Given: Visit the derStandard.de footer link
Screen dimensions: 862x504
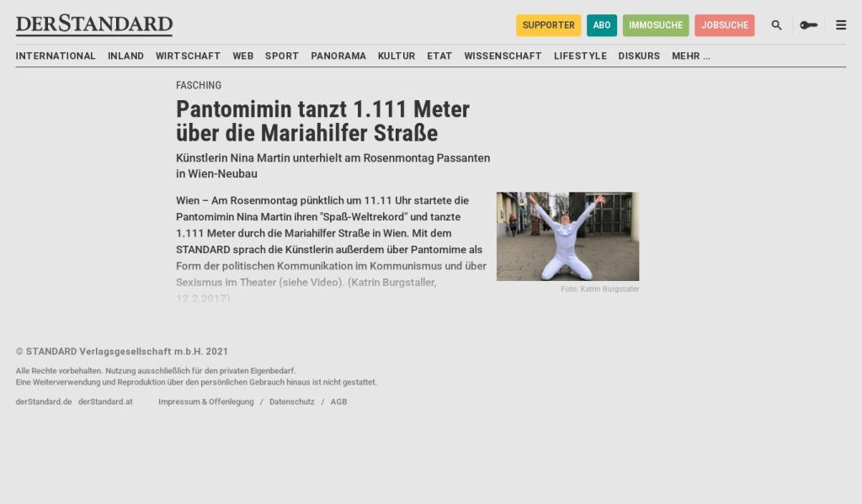Looking at the screenshot, I should click(44, 402).
